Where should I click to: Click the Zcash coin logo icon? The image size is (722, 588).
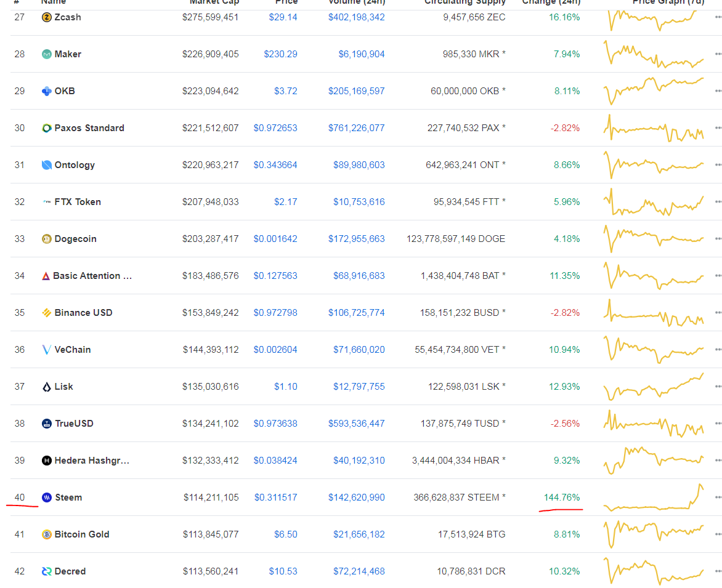pyautogui.click(x=46, y=17)
